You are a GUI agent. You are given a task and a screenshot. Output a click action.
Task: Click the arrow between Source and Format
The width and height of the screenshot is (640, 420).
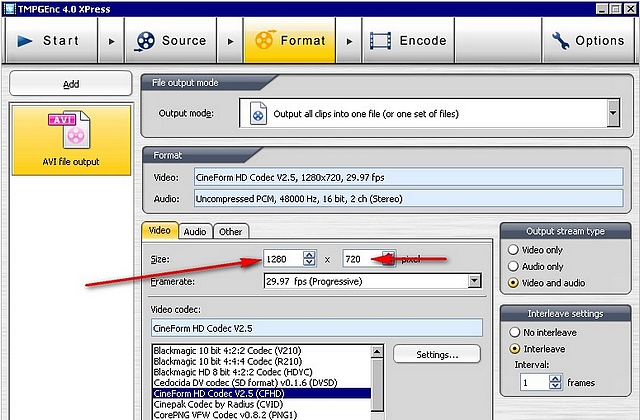[x=230, y=41]
